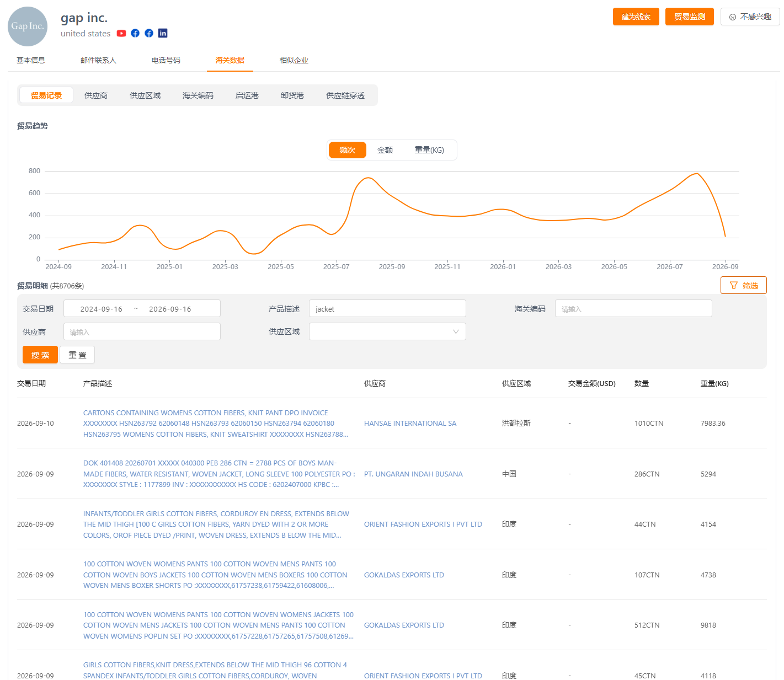Switch to the 供应区域 sub-tab
This screenshot has height=680, width=784.
145,95
